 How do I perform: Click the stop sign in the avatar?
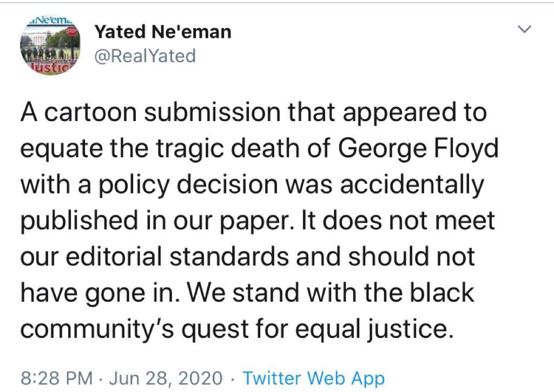click(x=70, y=31)
